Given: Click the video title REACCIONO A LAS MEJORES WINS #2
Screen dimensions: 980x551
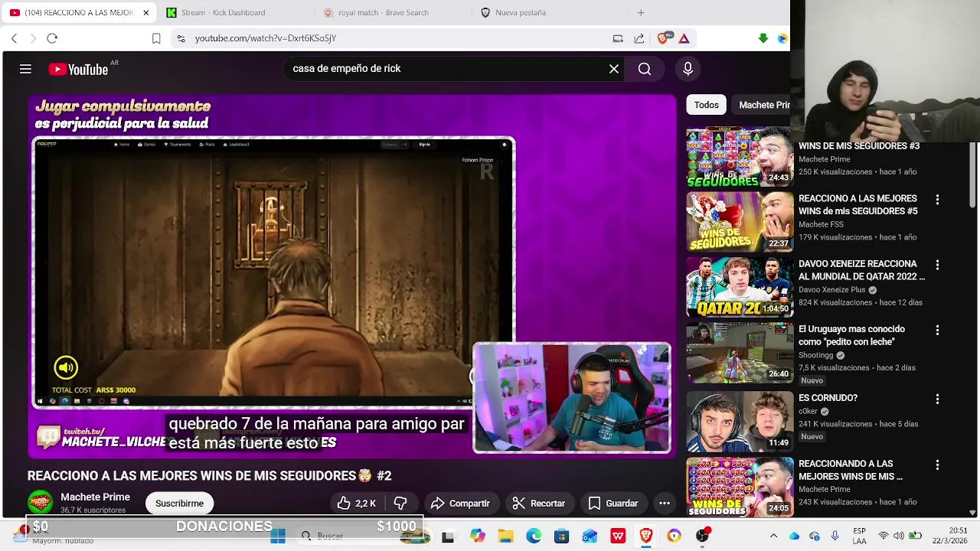Looking at the screenshot, I should pyautogui.click(x=209, y=476).
